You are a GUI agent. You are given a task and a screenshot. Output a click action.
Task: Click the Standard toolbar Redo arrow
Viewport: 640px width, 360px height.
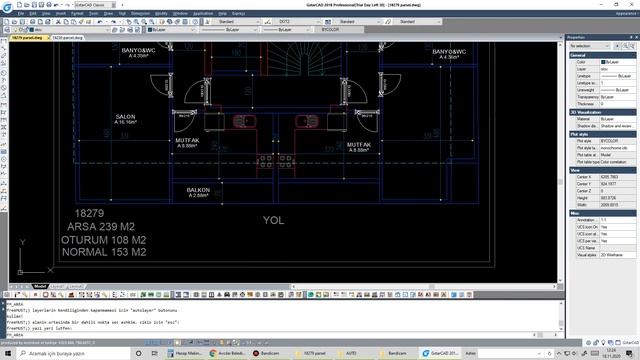[x=113, y=22]
